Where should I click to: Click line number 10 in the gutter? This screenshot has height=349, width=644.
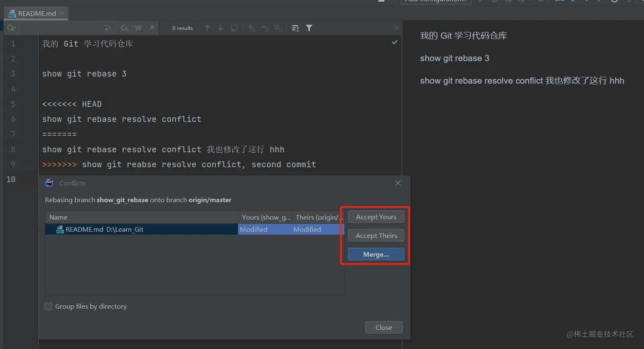click(x=11, y=179)
